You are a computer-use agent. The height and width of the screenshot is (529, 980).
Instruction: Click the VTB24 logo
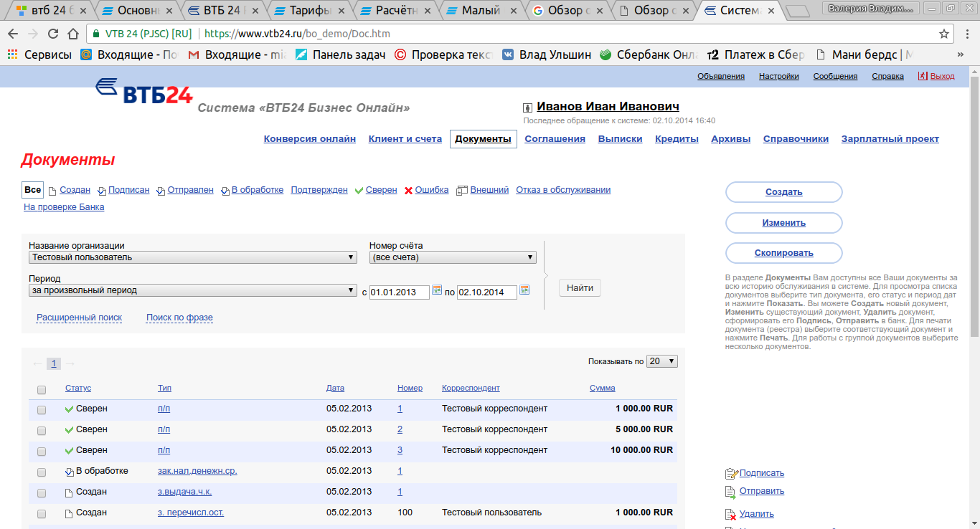click(x=143, y=91)
